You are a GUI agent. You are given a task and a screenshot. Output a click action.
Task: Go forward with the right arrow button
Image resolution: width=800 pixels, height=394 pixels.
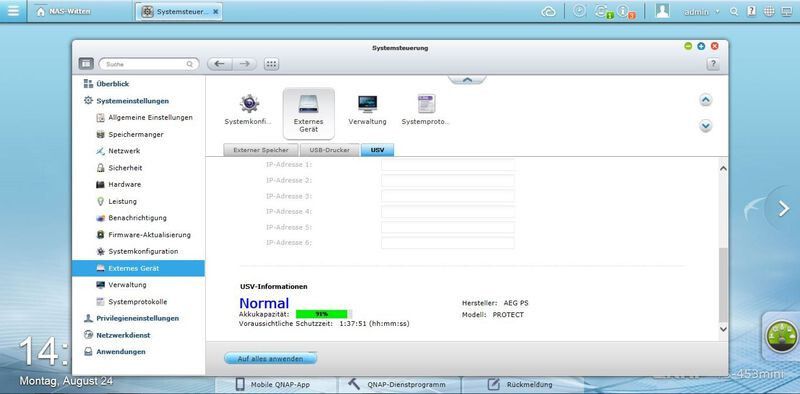pos(245,64)
